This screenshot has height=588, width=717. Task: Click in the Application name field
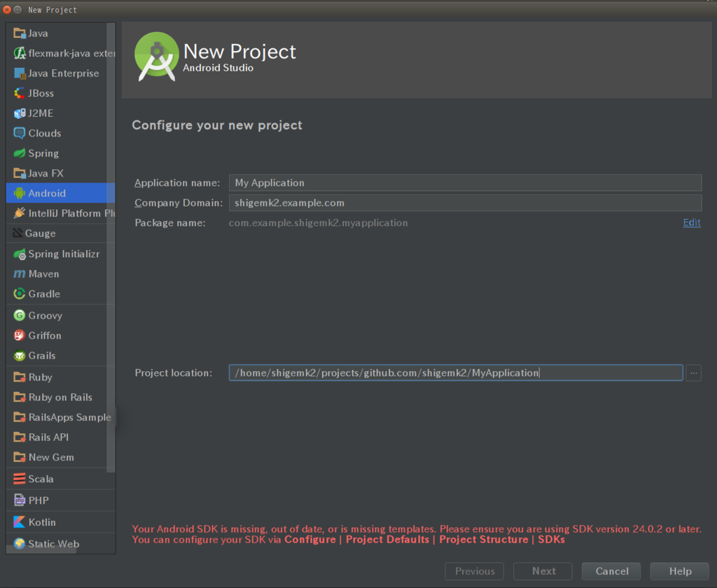coord(465,183)
